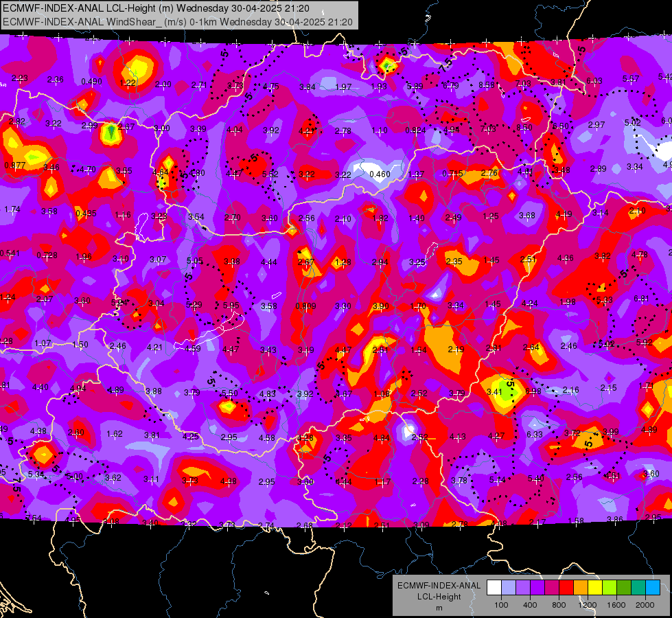Click the dark green legend swatch

[623, 588]
